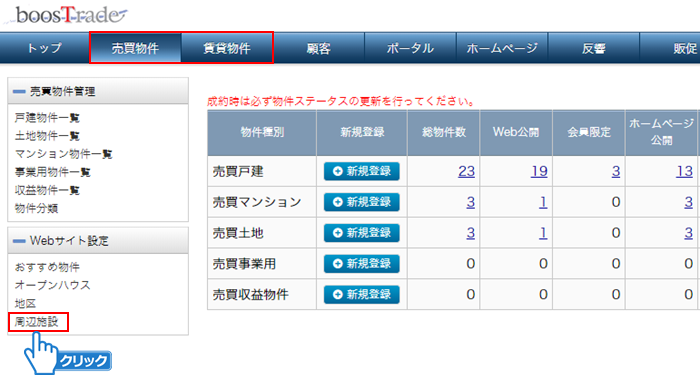Switch to the 賃貸物件 tab
The height and width of the screenshot is (375, 700).
pyautogui.click(x=227, y=48)
